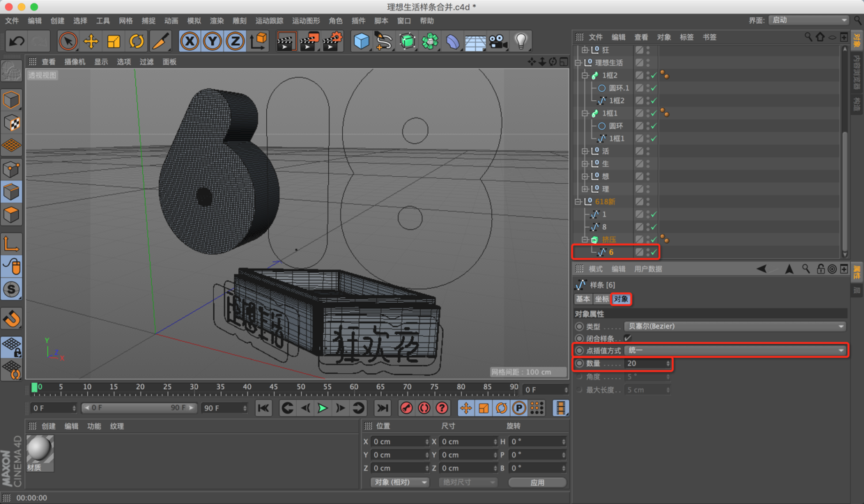
Task: Open attribute manager 用户数据 menu
Action: 648,269
